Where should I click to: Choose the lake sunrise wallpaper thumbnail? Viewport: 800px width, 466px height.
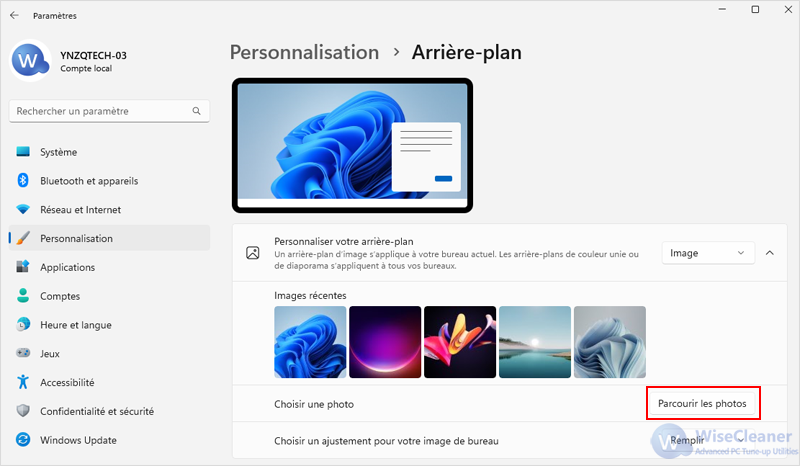tap(535, 342)
